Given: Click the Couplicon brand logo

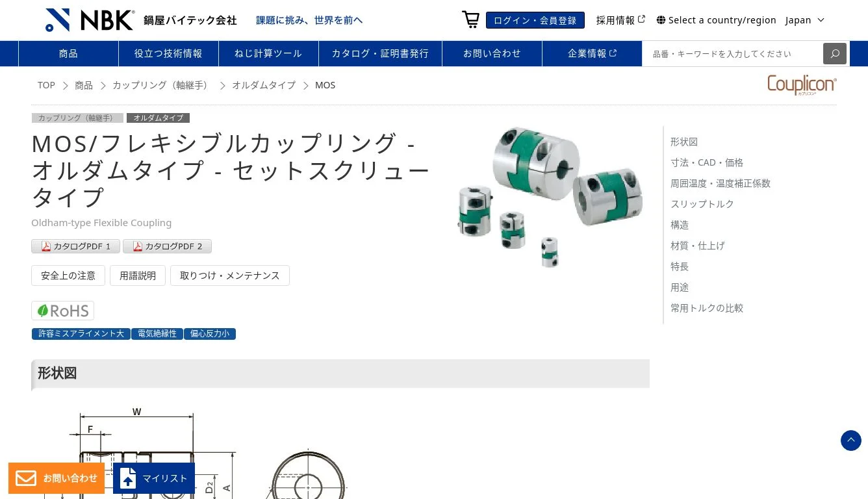Looking at the screenshot, I should [x=802, y=85].
